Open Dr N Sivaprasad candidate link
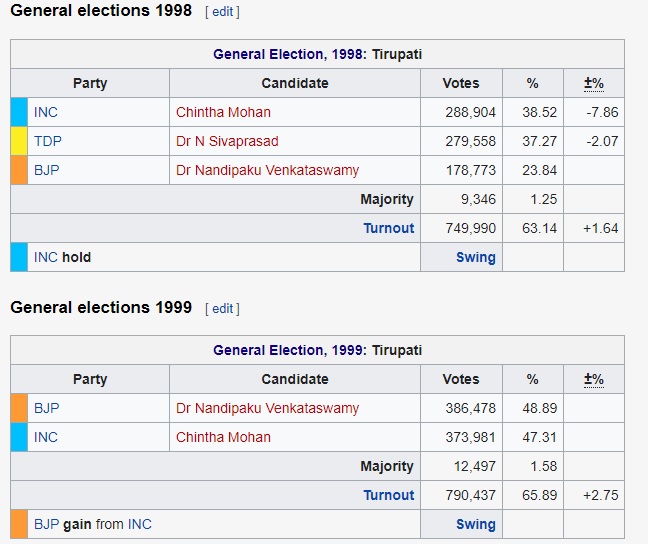Image resolution: width=648 pixels, height=544 pixels. (x=227, y=141)
